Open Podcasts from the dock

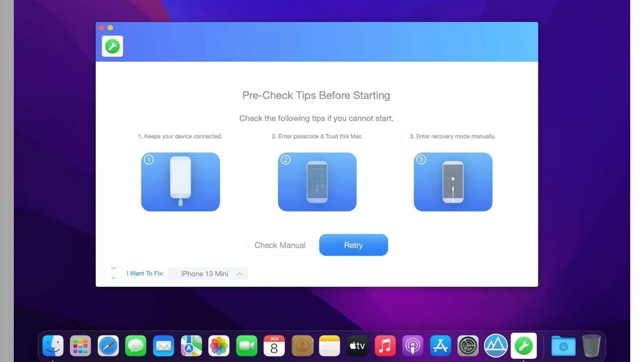point(413,345)
